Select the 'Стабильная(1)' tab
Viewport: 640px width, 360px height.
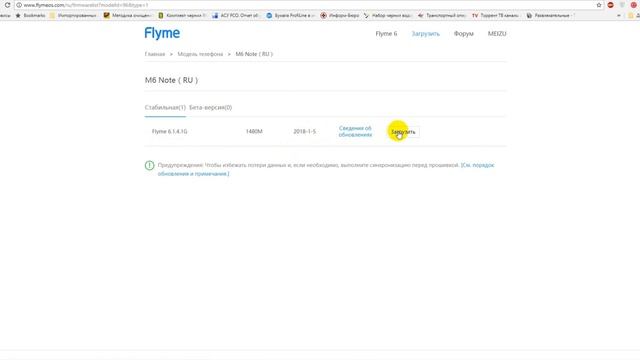(x=165, y=108)
